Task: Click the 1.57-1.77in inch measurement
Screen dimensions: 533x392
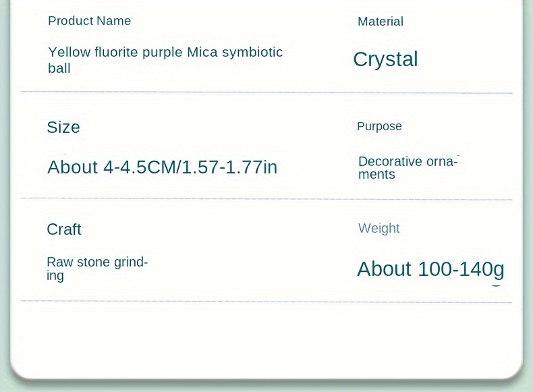Action: point(231,167)
